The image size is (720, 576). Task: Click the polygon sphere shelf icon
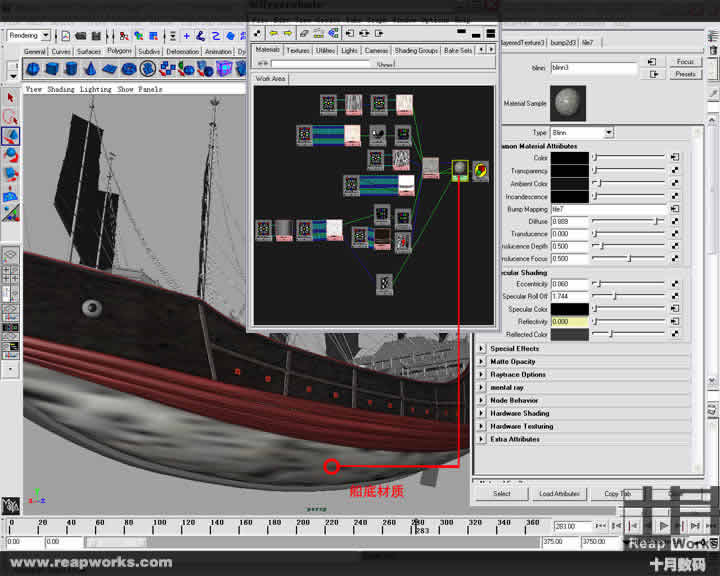[x=34, y=69]
